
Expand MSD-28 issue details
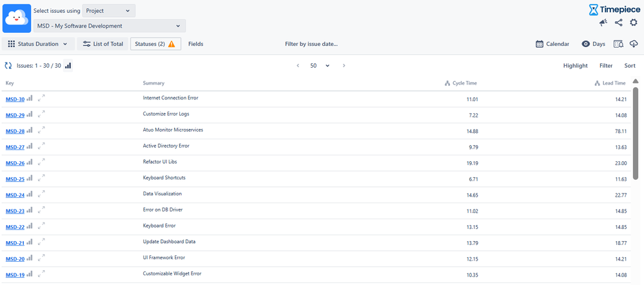(41, 131)
